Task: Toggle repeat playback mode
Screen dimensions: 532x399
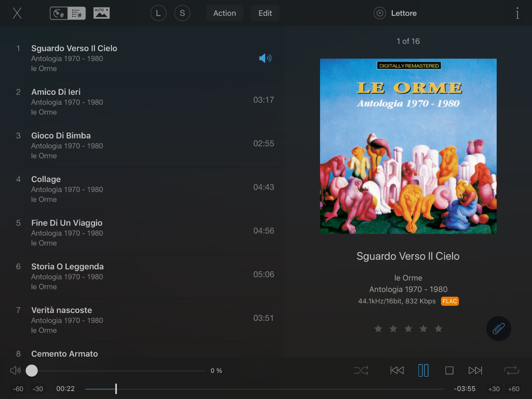Action: click(x=512, y=370)
